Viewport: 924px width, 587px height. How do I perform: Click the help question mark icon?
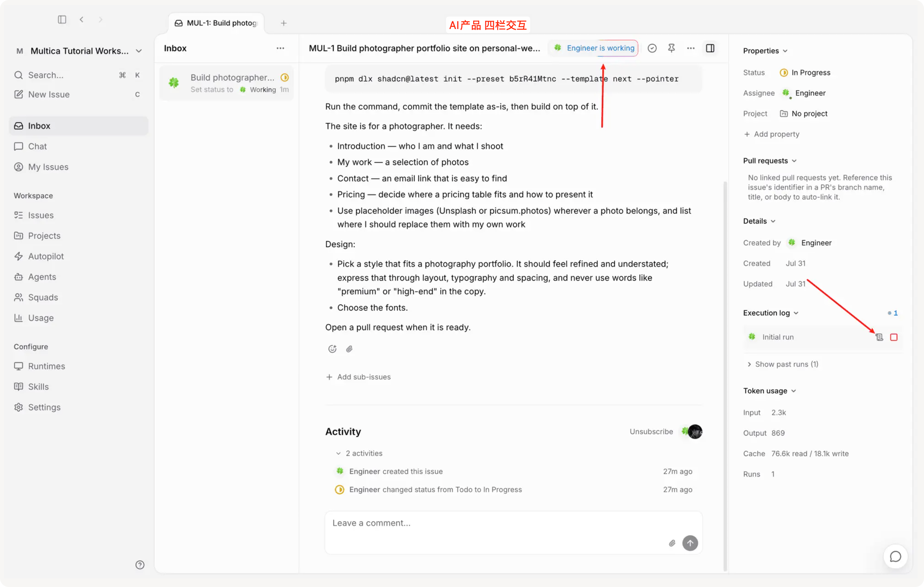(x=140, y=565)
